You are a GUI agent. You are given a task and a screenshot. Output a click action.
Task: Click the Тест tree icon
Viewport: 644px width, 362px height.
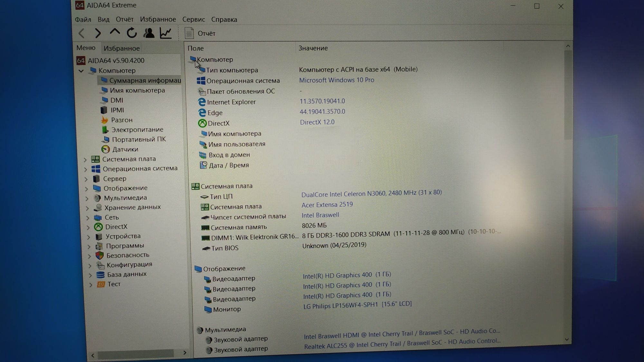pos(101,284)
